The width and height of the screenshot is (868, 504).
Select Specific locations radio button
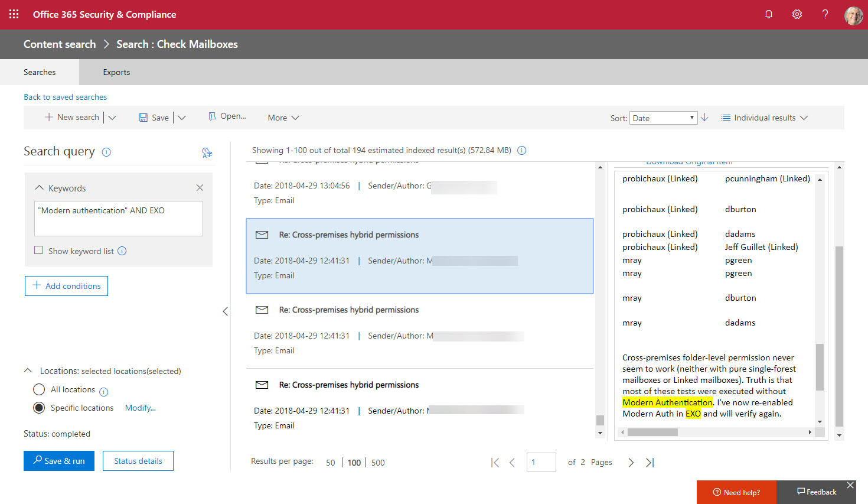(39, 408)
